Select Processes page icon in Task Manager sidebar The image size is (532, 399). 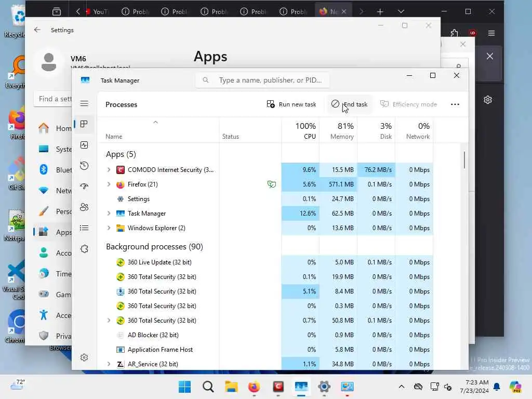pyautogui.click(x=84, y=124)
